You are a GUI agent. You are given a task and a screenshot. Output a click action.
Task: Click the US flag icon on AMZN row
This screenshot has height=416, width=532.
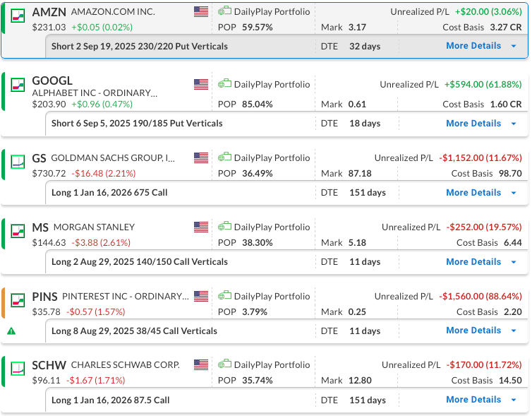click(x=201, y=11)
